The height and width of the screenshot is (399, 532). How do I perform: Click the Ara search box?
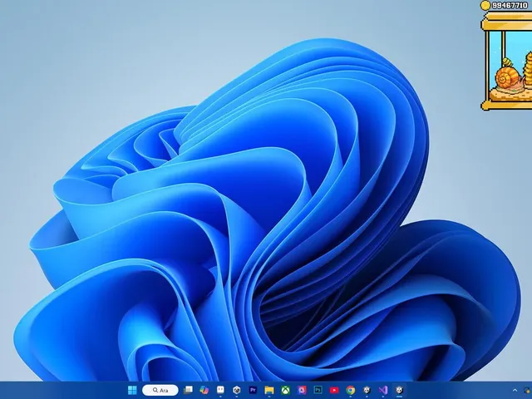point(160,390)
